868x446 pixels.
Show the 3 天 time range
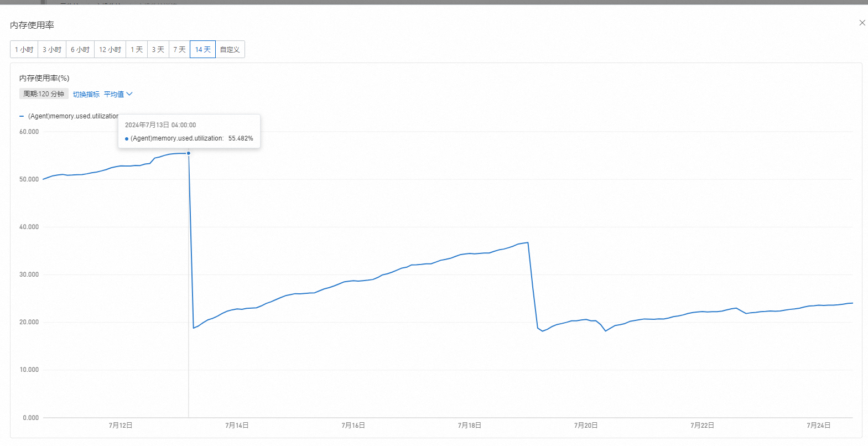(158, 49)
